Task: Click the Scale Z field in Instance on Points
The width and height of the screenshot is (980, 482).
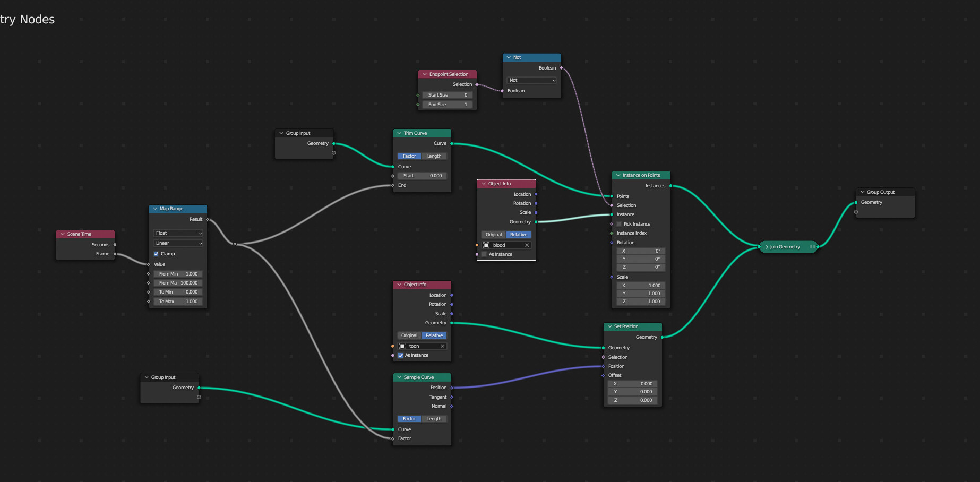Action: pos(641,302)
